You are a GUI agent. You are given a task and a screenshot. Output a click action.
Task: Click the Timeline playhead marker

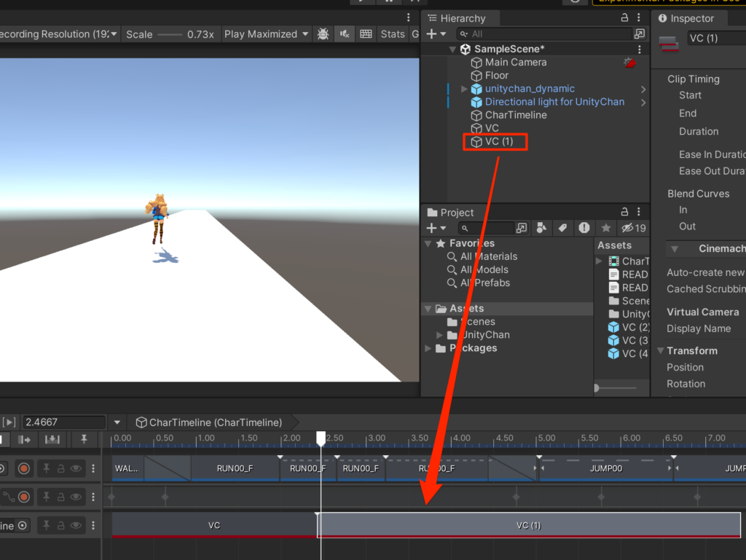pos(321,438)
